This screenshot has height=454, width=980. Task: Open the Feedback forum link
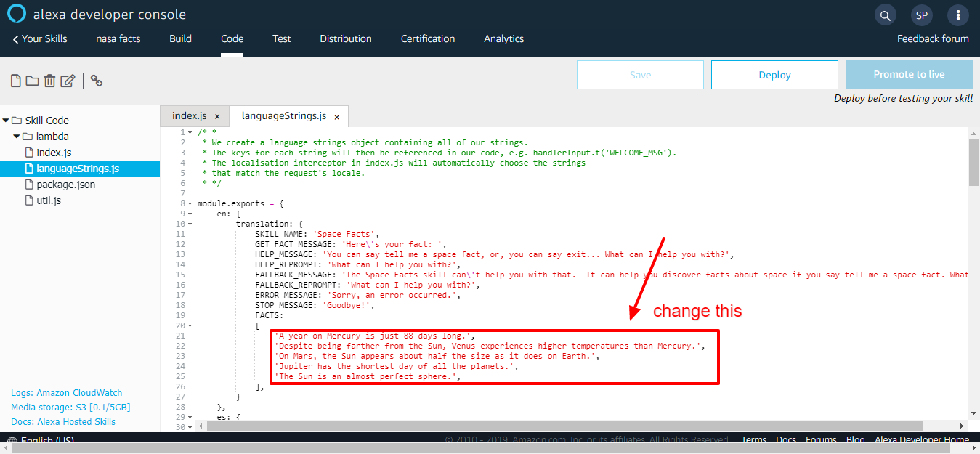(933, 38)
